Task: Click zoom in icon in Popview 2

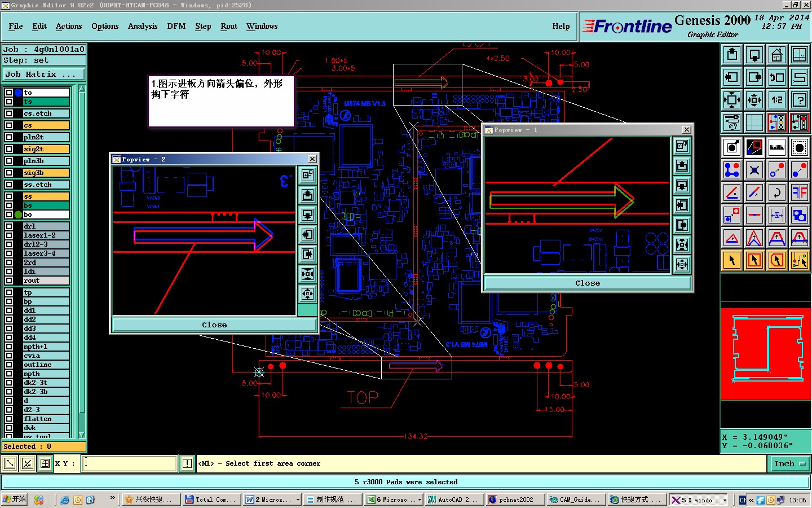Action: pyautogui.click(x=307, y=274)
